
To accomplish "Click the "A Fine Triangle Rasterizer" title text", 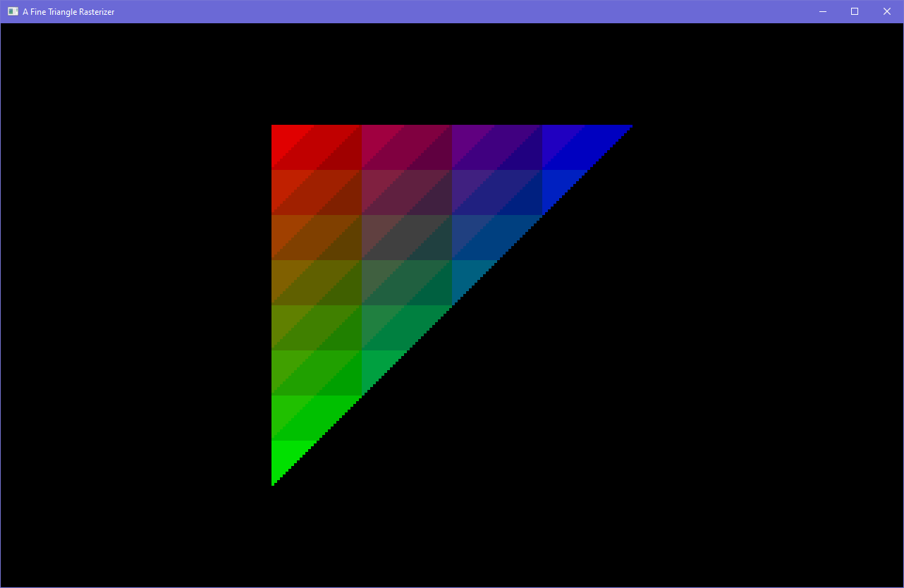I will 68,12.
